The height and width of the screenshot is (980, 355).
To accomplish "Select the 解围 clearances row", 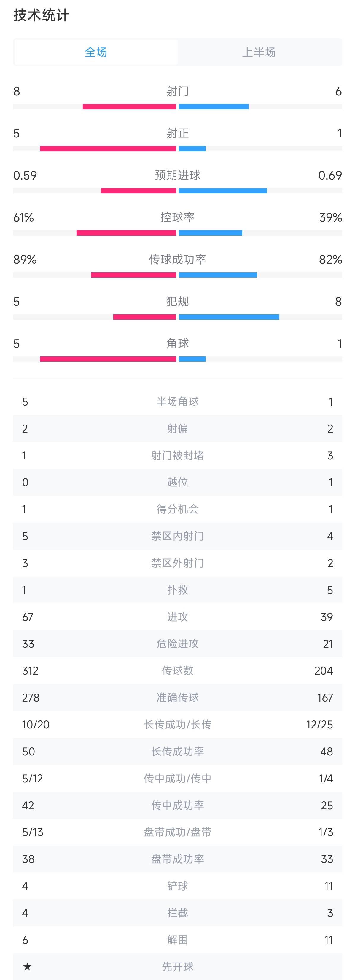I will click(177, 940).
